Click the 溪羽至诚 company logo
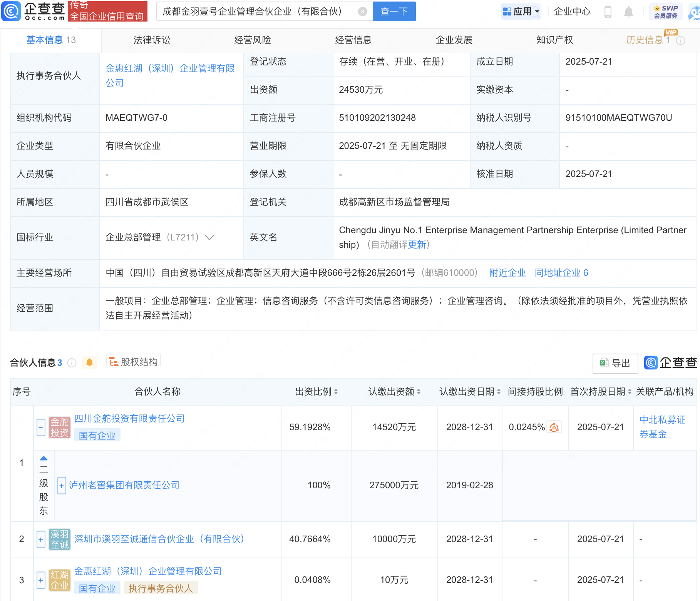This screenshot has width=700, height=601. pyautogui.click(x=60, y=539)
